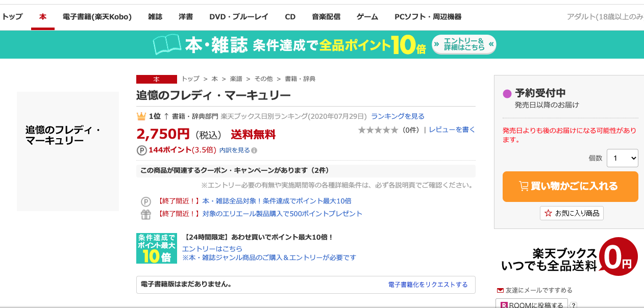The image size is (644, 308).
Task: Click お気に入り商品 button
Action: point(572,213)
